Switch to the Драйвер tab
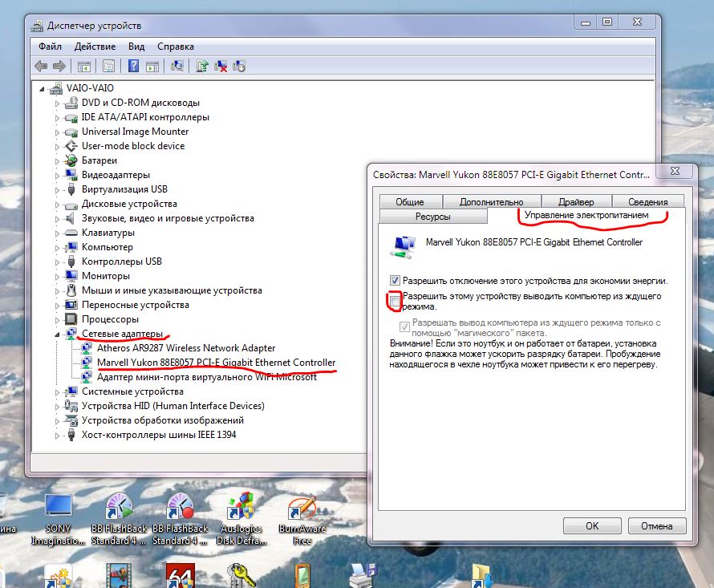Screen dimensions: 714x588 pos(576,202)
